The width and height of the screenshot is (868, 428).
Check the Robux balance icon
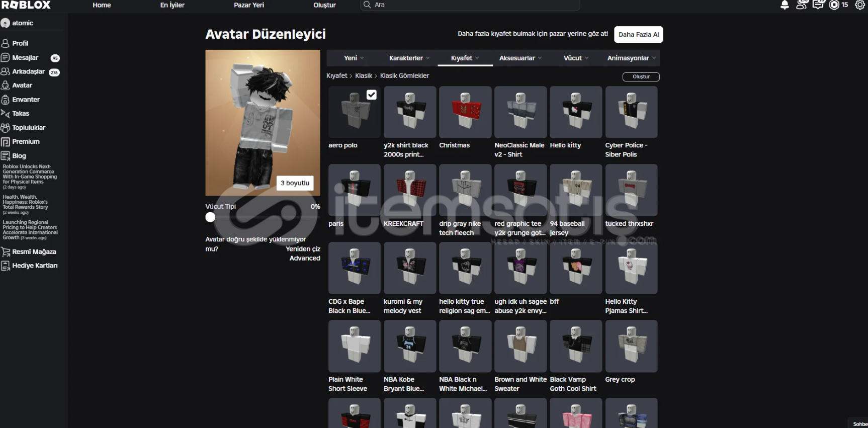point(834,5)
